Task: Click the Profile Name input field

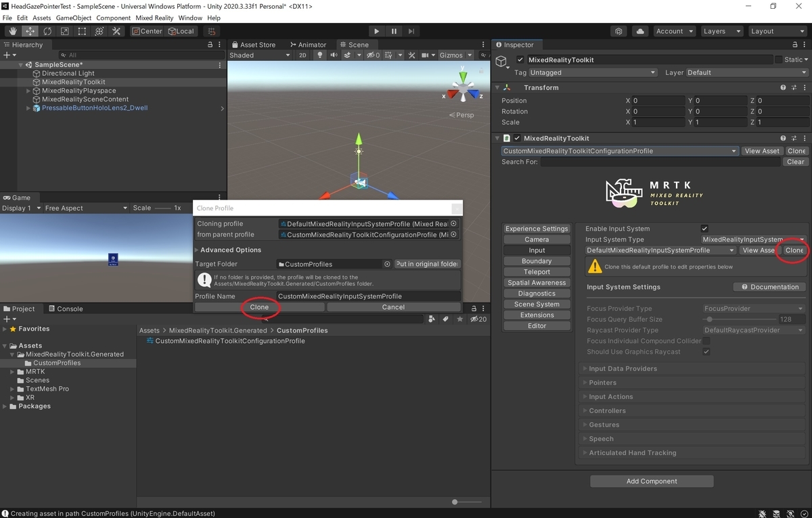Action: tap(369, 296)
